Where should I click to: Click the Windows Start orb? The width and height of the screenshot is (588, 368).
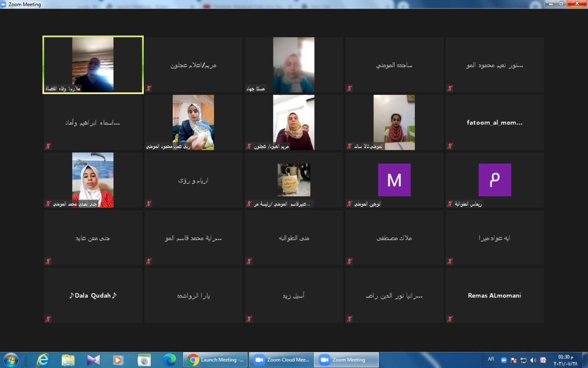pyautogui.click(x=11, y=360)
